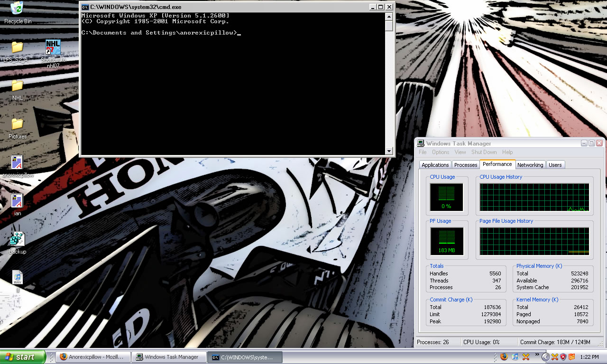607x364 pixels.
Task: Click the status bar 'CPU Usage: 0%' entry
Action: (481, 342)
